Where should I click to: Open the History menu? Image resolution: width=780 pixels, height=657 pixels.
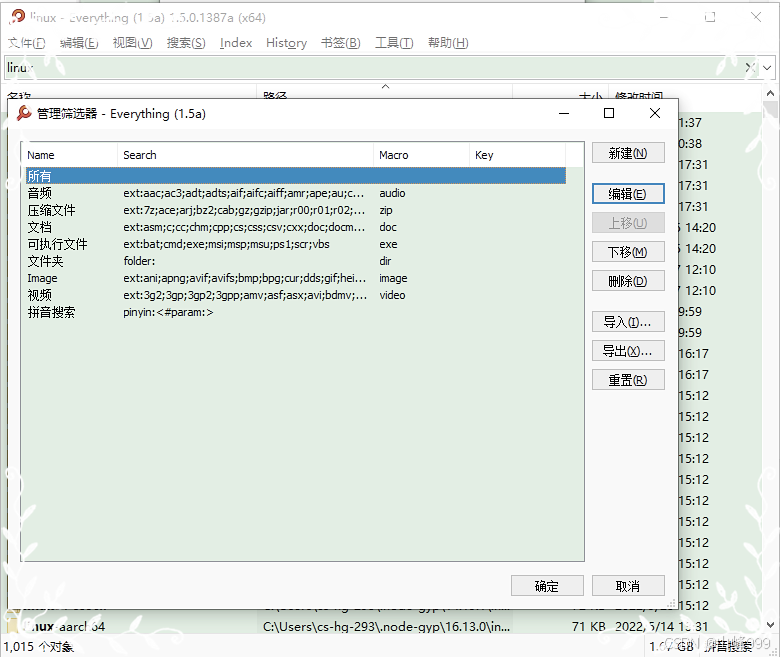[287, 43]
